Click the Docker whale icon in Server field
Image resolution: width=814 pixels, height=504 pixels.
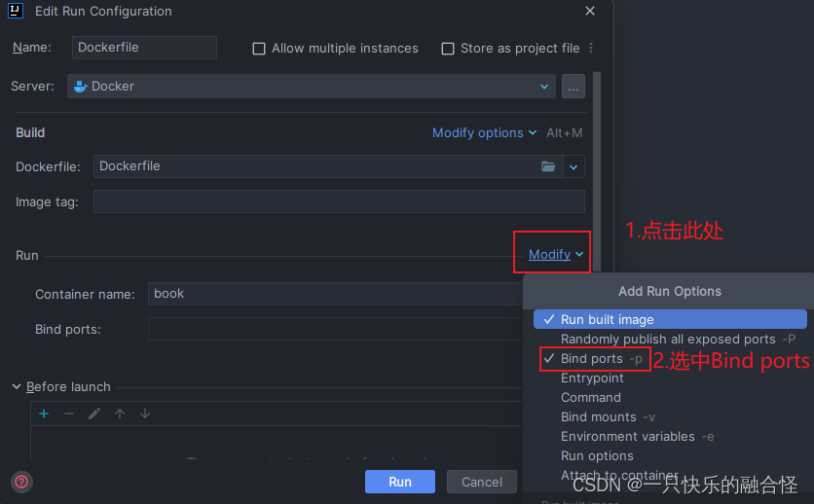click(x=81, y=86)
